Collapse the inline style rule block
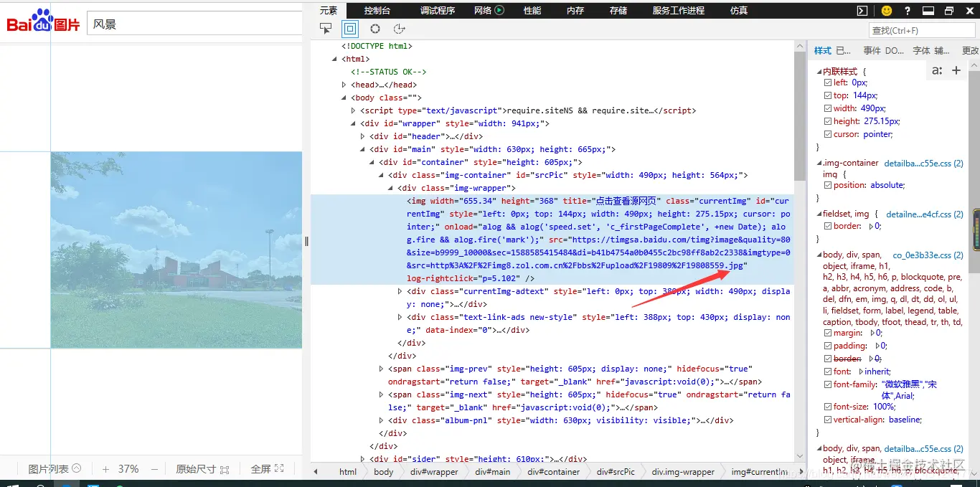980x487 pixels. (819, 71)
